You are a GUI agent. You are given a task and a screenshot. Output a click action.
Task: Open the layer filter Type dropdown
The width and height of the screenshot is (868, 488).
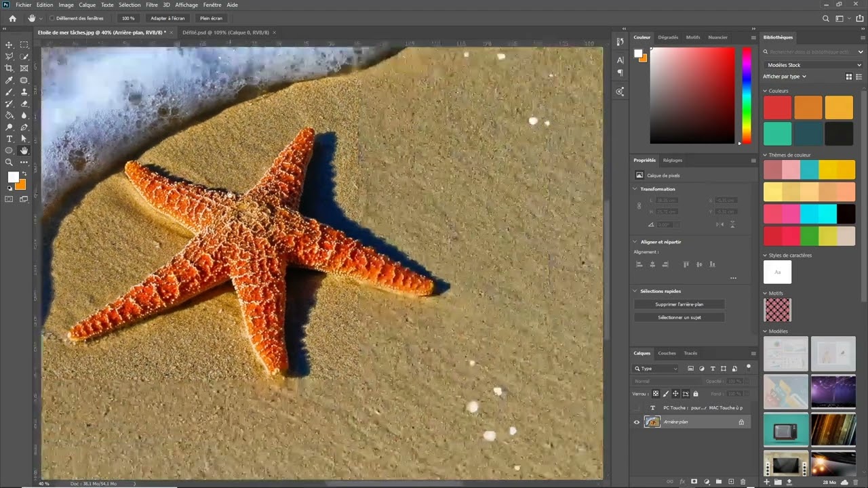656,369
